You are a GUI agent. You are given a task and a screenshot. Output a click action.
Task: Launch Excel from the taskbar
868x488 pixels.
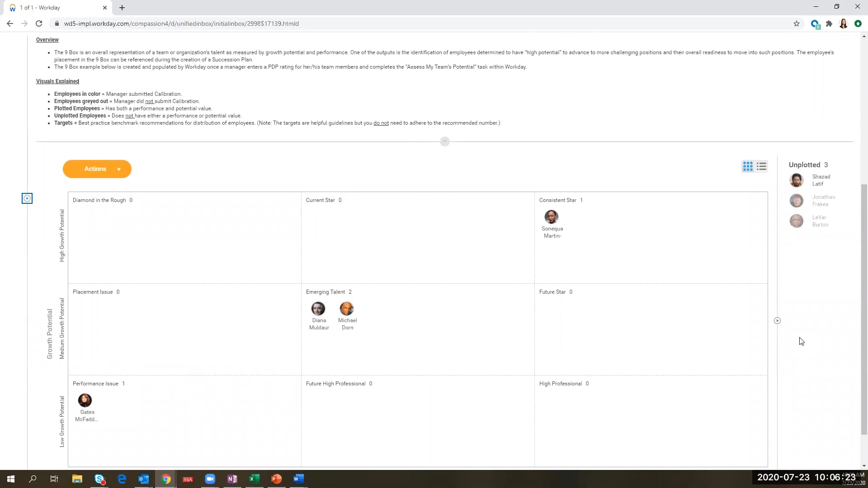[x=254, y=479]
